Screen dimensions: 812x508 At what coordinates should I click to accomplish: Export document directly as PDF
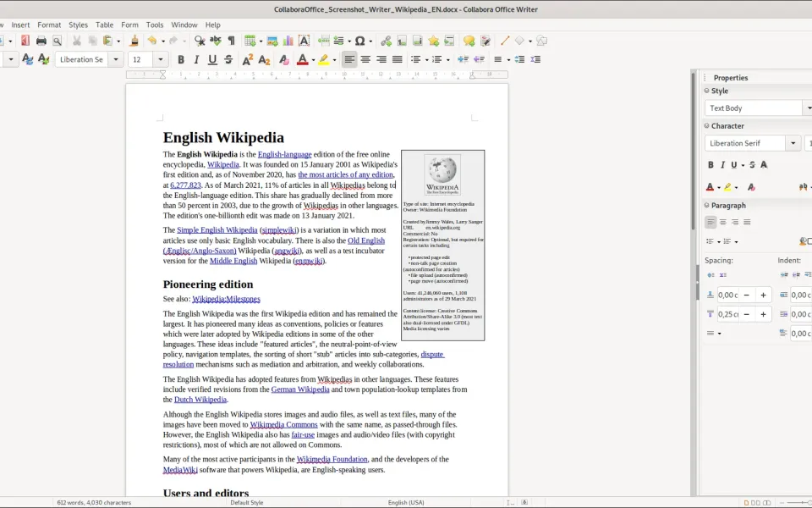25,41
